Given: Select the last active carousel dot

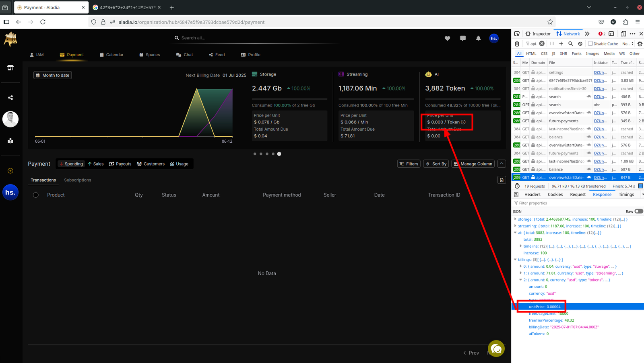Looking at the screenshot, I should tap(279, 154).
